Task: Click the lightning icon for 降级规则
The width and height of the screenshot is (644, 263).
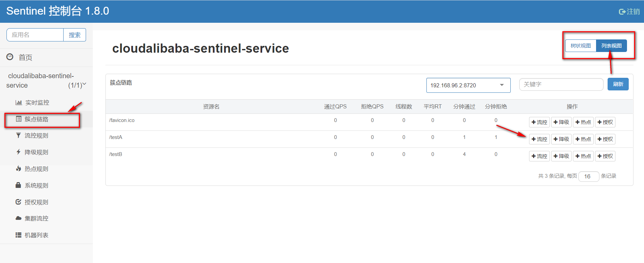Action: (18, 152)
